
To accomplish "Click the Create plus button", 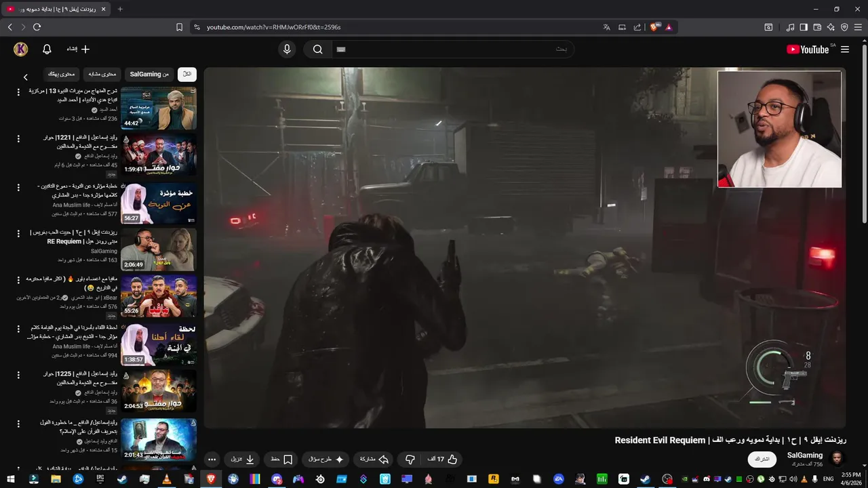I will tap(79, 49).
